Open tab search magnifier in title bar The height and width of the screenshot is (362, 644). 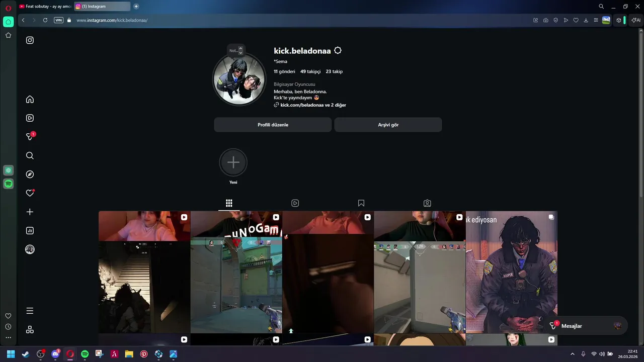point(601,7)
